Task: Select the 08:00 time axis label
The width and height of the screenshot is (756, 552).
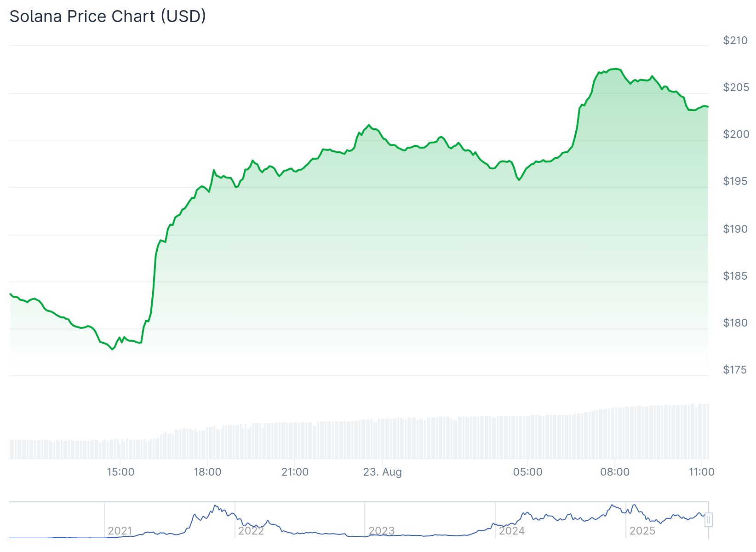Action: click(615, 472)
